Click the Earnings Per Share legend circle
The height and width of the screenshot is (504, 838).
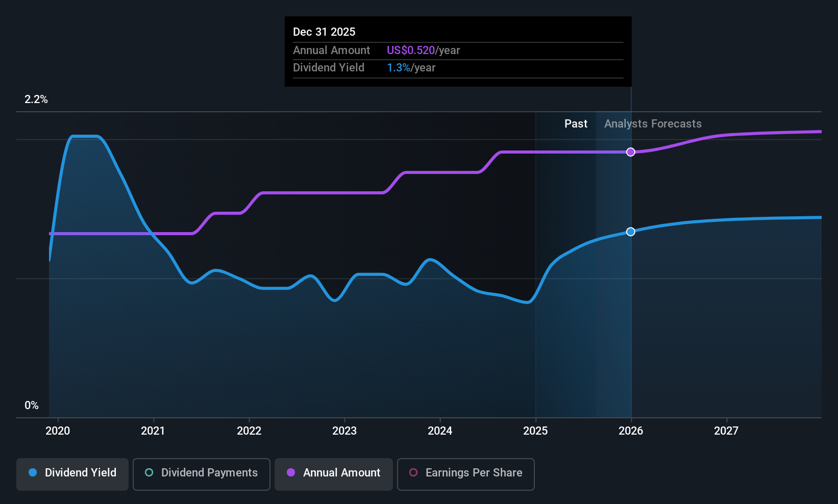coord(413,473)
